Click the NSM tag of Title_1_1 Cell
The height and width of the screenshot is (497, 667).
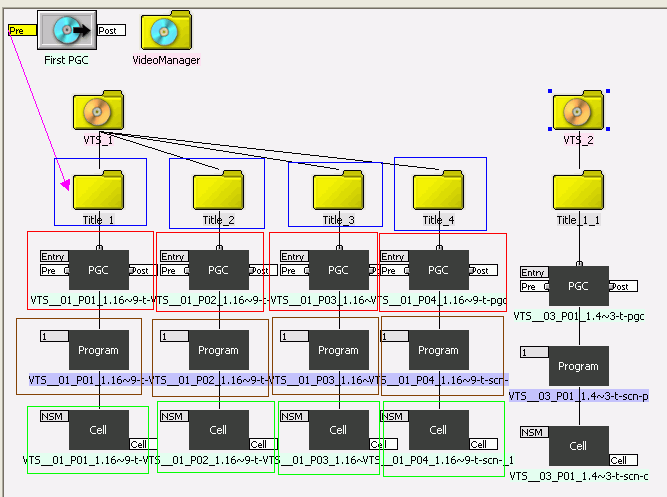[534, 432]
